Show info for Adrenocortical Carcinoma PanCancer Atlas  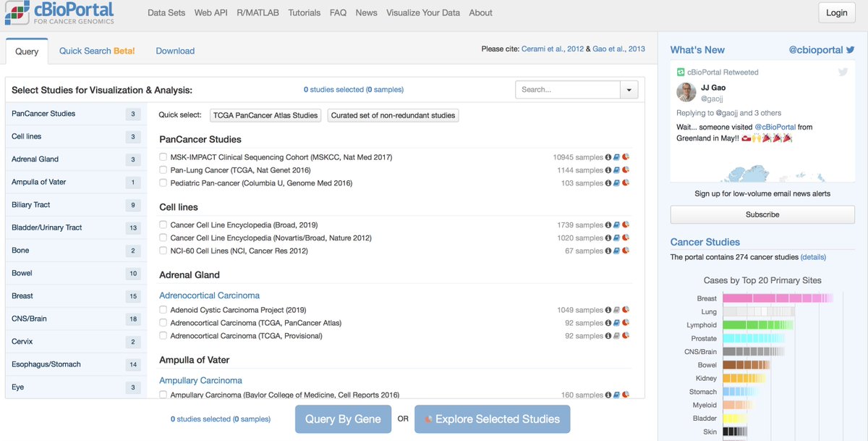[x=608, y=323]
